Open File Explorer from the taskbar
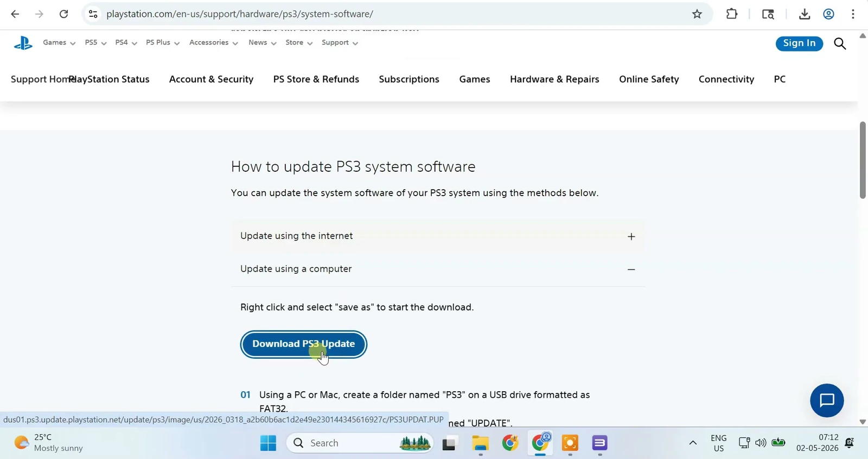 (x=480, y=443)
